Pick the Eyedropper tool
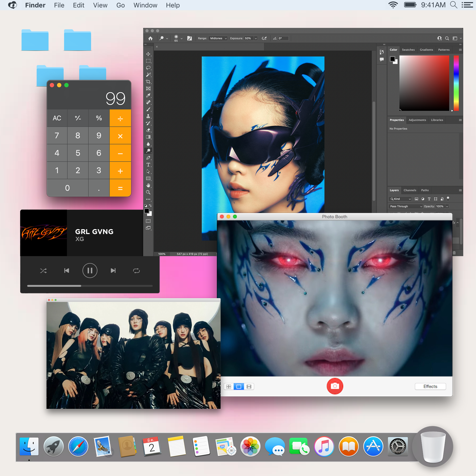 pyautogui.click(x=148, y=95)
